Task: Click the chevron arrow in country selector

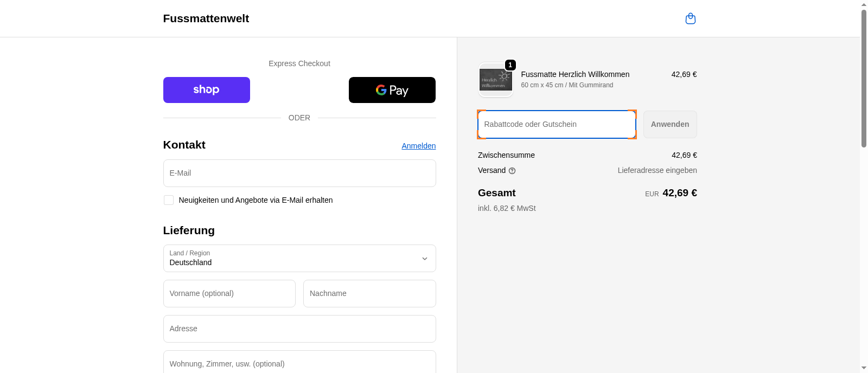Action: pyautogui.click(x=425, y=259)
